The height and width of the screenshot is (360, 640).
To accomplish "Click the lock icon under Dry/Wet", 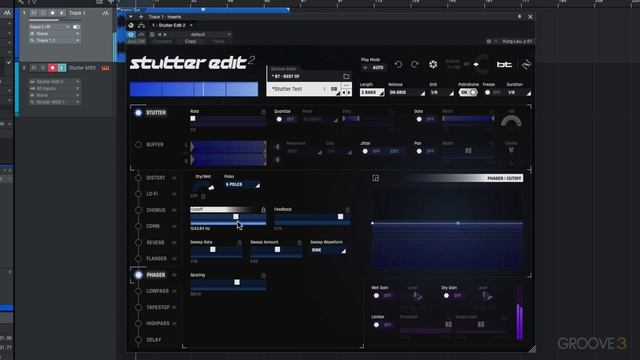I will [203, 196].
